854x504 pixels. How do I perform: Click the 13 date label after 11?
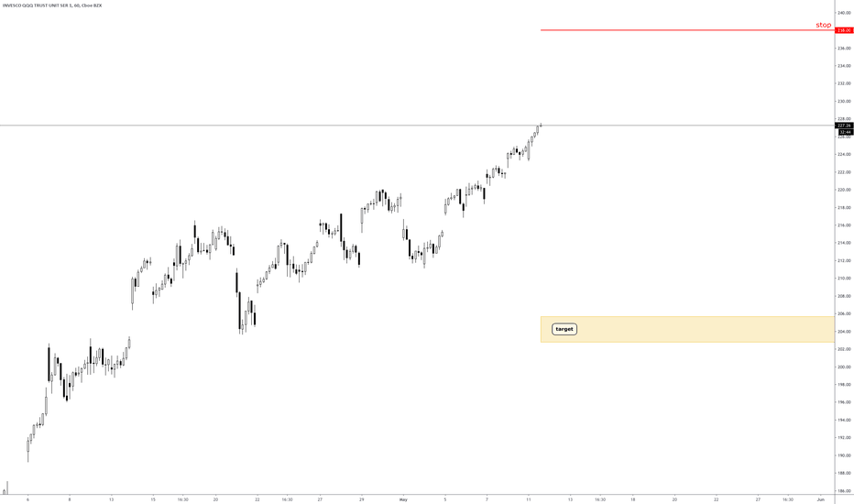pyautogui.click(x=570, y=499)
